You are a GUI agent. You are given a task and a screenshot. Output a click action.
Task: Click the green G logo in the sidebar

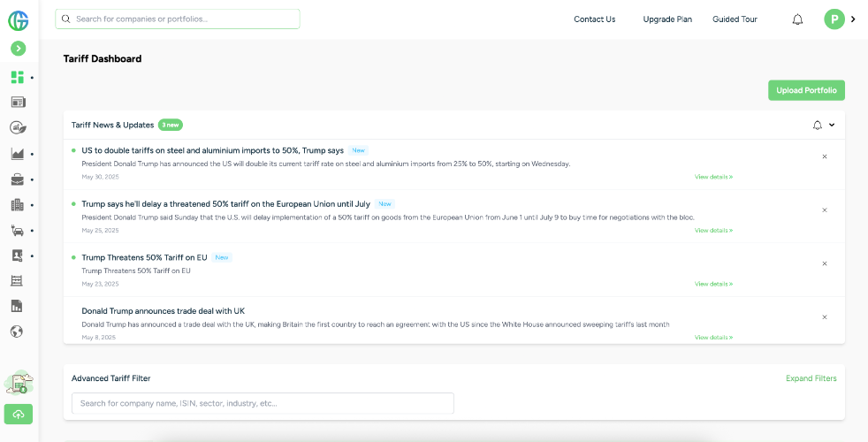click(x=19, y=20)
